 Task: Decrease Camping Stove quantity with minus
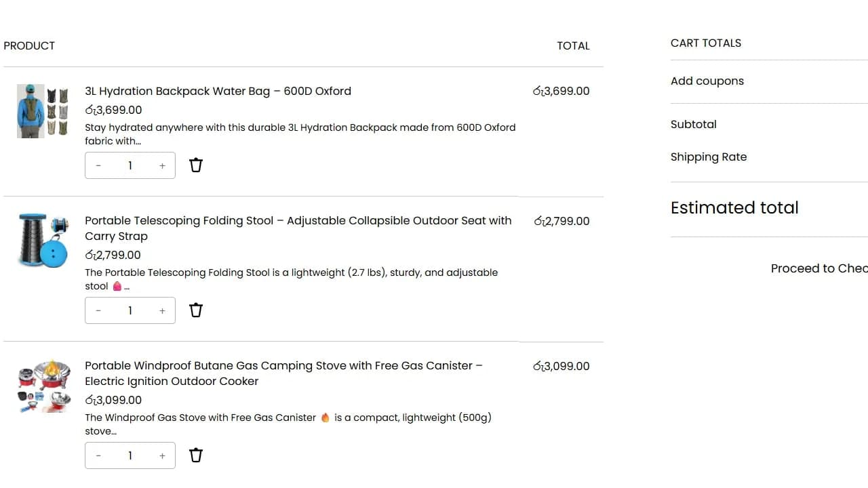[98, 455]
